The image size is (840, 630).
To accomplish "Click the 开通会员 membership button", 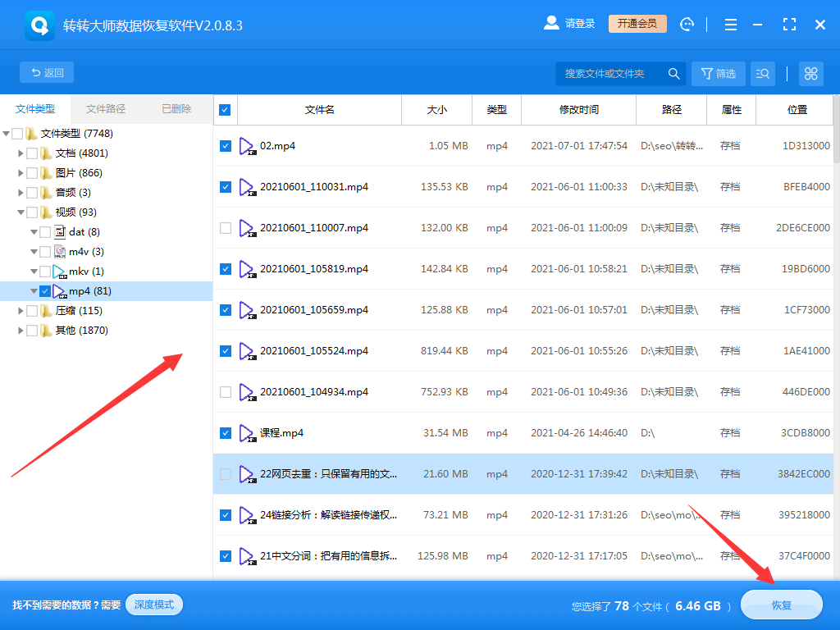I will 637,24.
